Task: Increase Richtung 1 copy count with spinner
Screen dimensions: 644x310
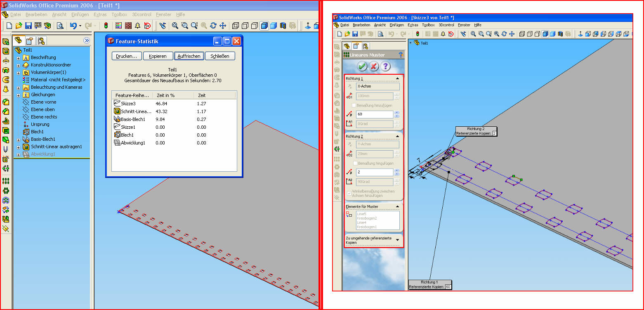Action: pos(397,113)
